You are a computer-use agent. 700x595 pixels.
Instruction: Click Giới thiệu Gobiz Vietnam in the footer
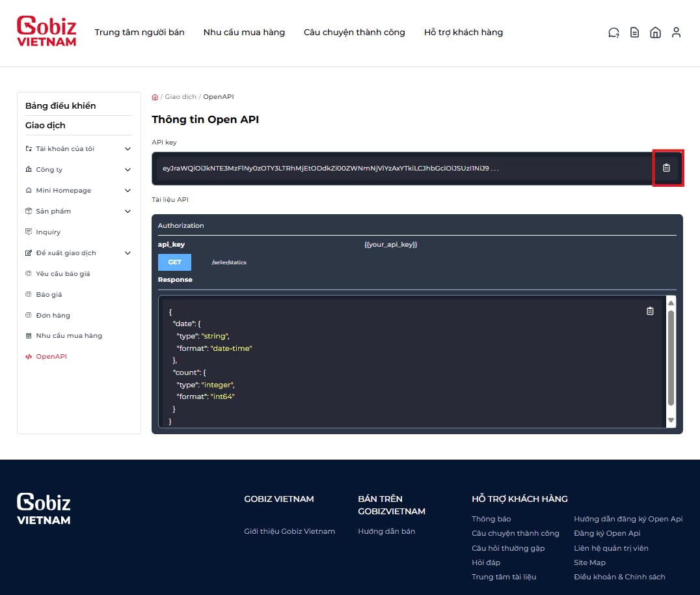pyautogui.click(x=289, y=531)
